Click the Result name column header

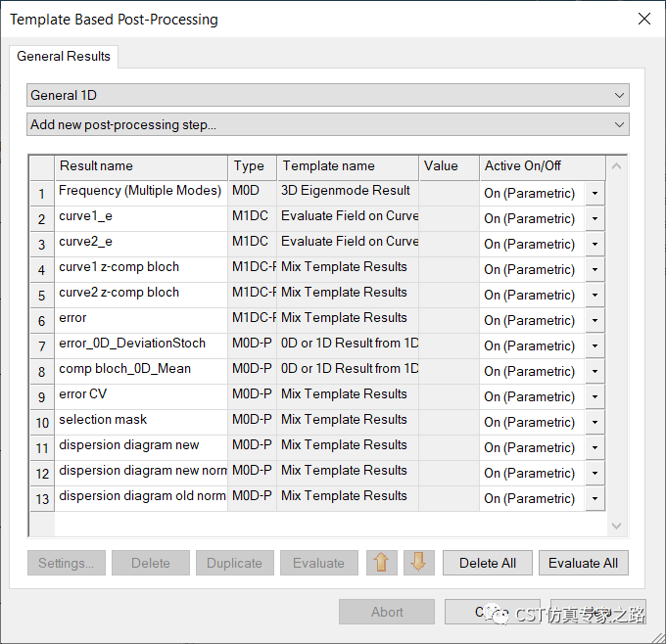[141, 167]
